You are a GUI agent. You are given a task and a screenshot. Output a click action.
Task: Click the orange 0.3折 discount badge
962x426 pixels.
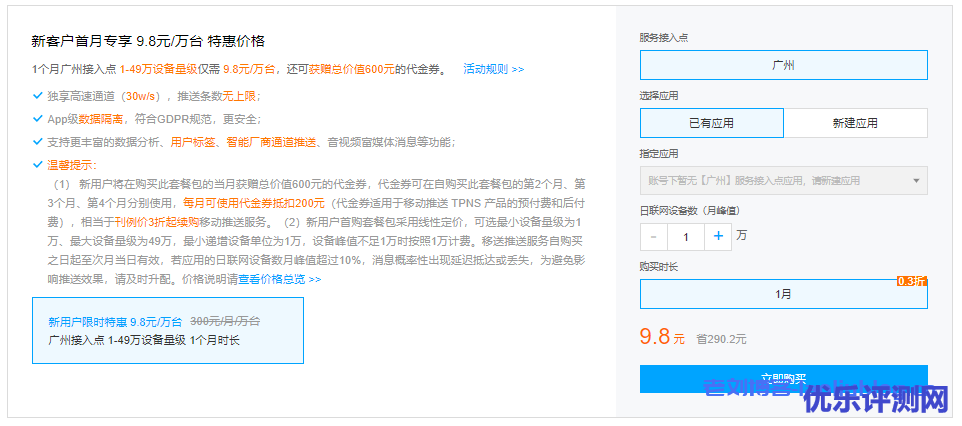[x=912, y=281]
